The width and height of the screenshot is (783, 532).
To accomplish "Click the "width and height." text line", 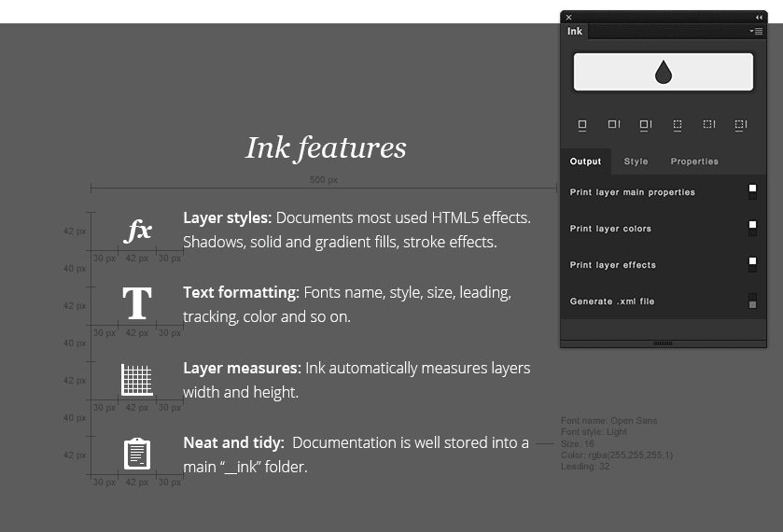I will pos(241,392).
